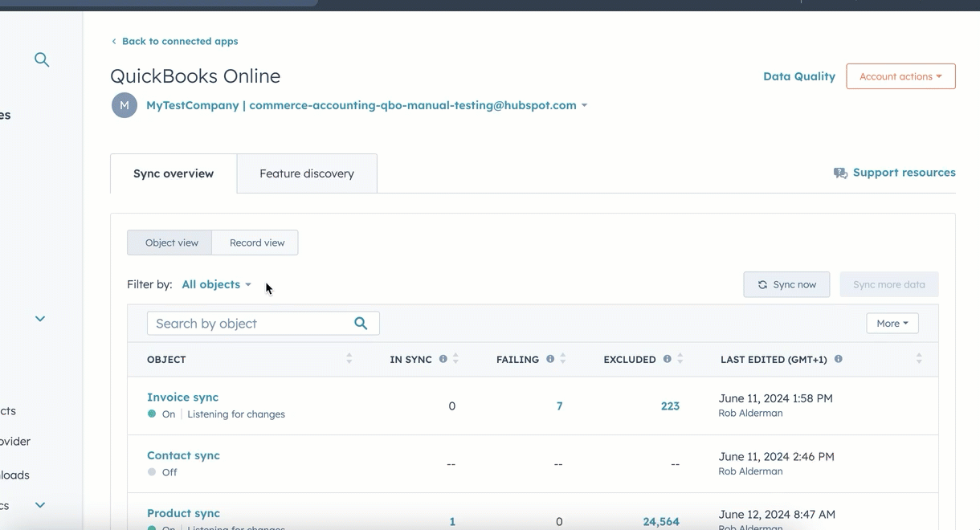980x530 pixels.
Task: Click the info icon next to EXCLUDED
Action: (667, 359)
